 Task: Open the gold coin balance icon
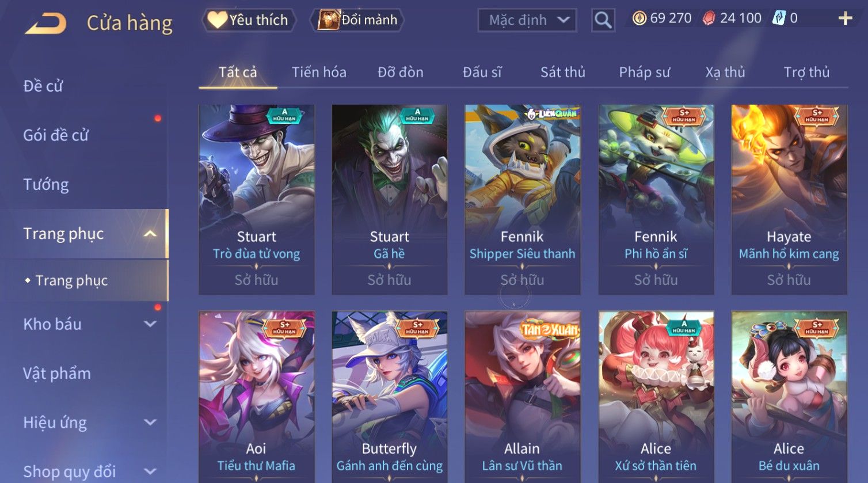tap(639, 18)
